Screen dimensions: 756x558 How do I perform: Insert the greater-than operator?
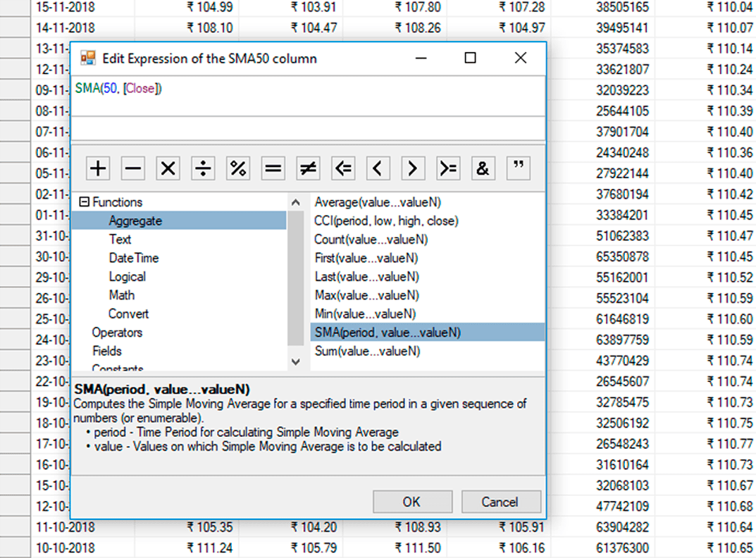tap(413, 168)
